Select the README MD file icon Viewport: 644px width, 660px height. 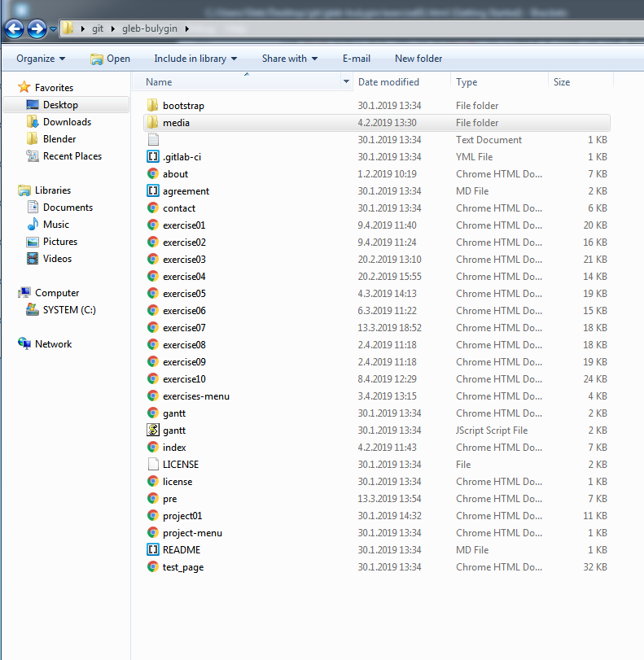pos(153,549)
